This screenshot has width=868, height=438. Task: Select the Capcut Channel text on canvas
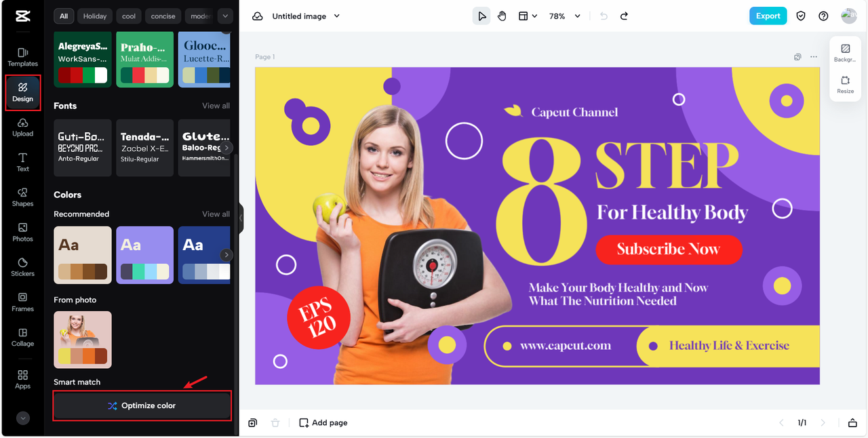574,112
